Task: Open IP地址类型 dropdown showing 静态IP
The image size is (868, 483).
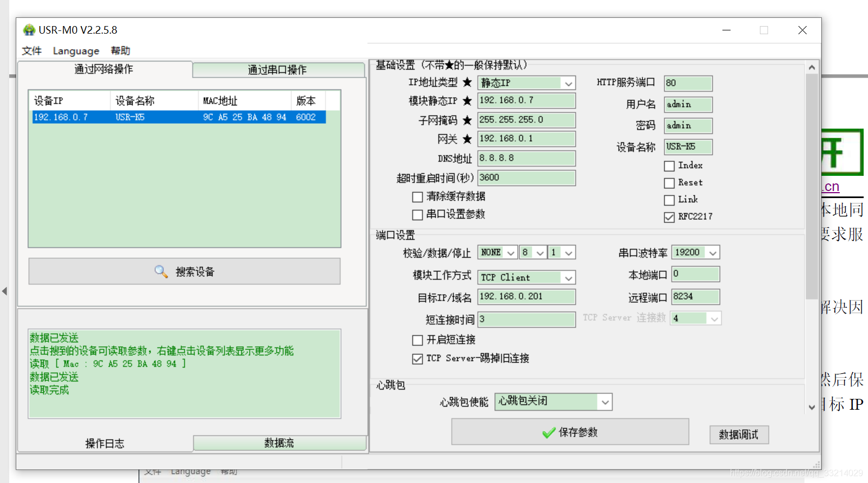Action: (x=526, y=83)
